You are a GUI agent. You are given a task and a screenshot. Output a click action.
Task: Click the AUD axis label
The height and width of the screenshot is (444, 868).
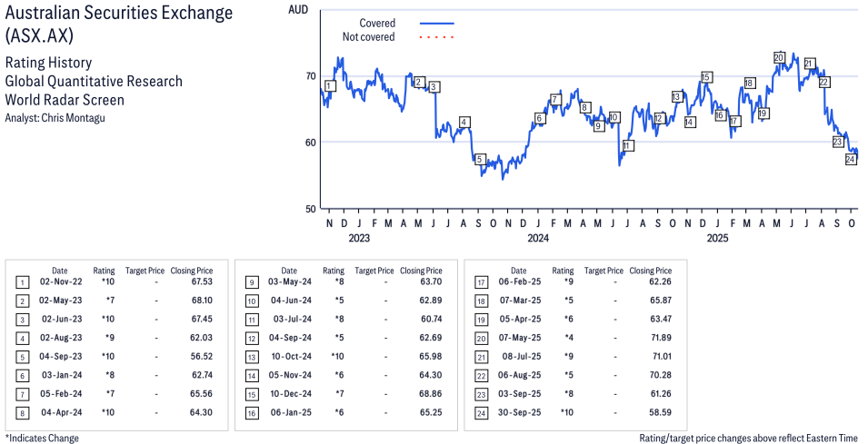coord(296,9)
